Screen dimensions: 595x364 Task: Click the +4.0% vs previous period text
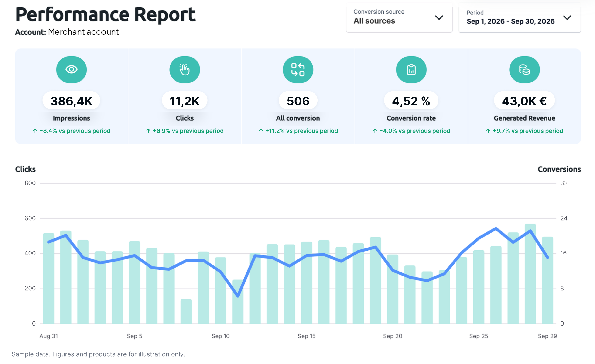click(x=411, y=131)
